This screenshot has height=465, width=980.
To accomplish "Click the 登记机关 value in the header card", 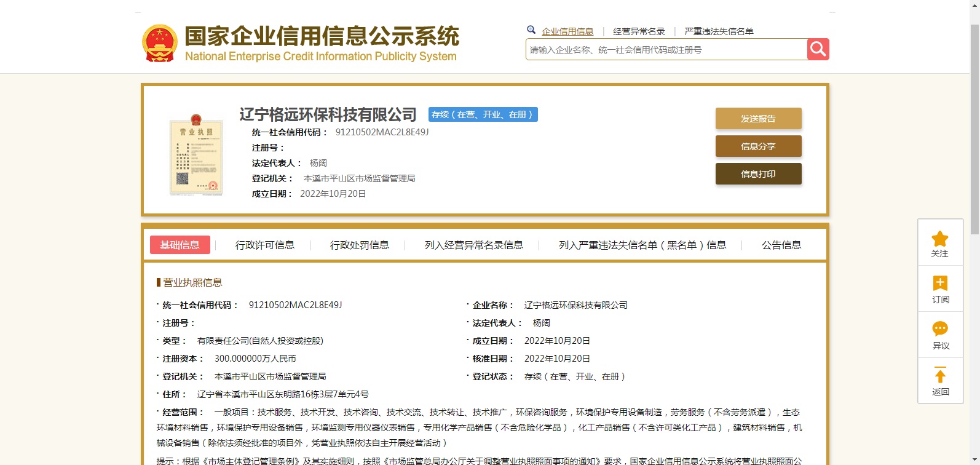I will 360,178.
